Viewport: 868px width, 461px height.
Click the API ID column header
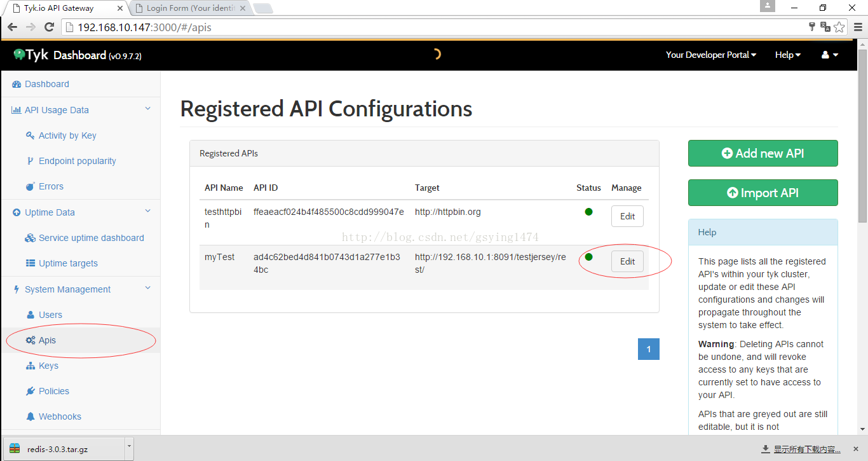[266, 188]
